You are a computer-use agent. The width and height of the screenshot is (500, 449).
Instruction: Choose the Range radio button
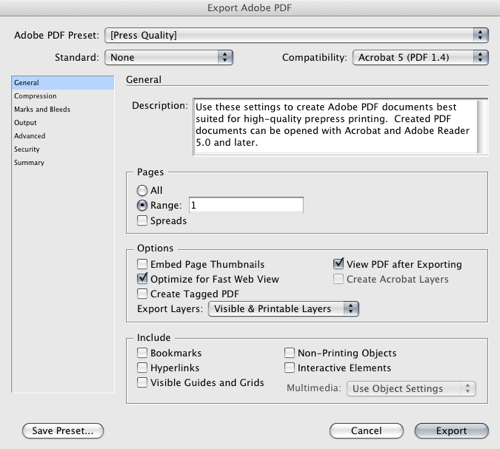[x=142, y=205]
